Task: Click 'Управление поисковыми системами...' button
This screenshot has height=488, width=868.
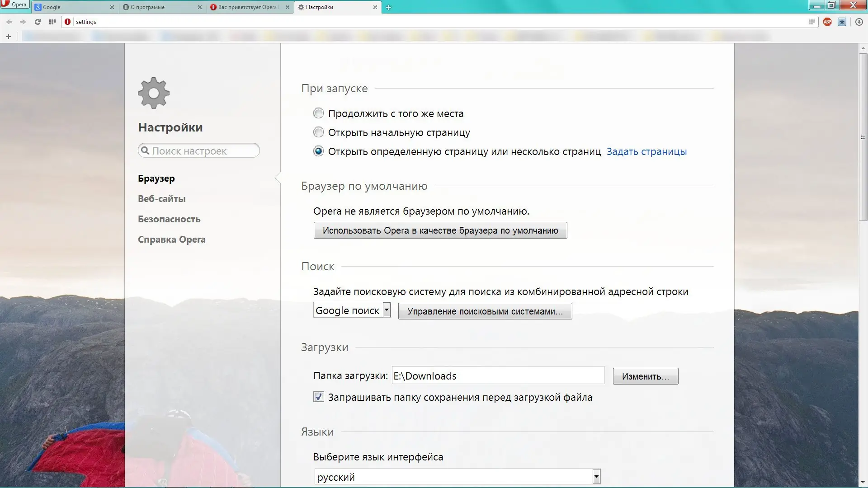Action: point(485,311)
